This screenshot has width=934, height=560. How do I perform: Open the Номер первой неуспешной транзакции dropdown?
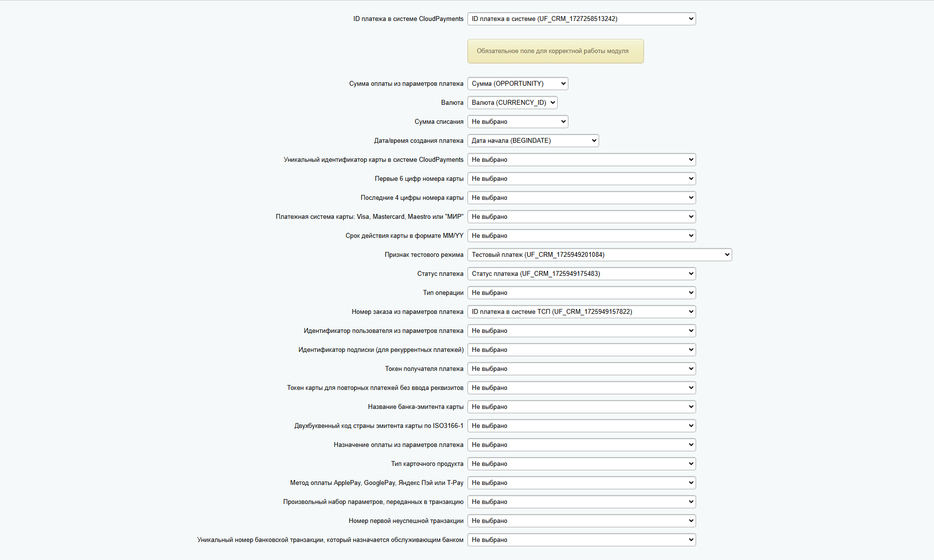(x=581, y=521)
